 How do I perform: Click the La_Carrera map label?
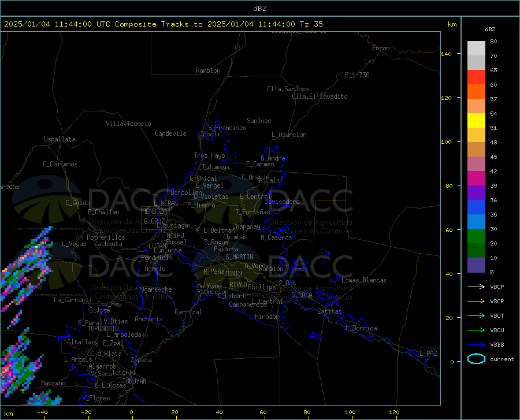coord(71,300)
